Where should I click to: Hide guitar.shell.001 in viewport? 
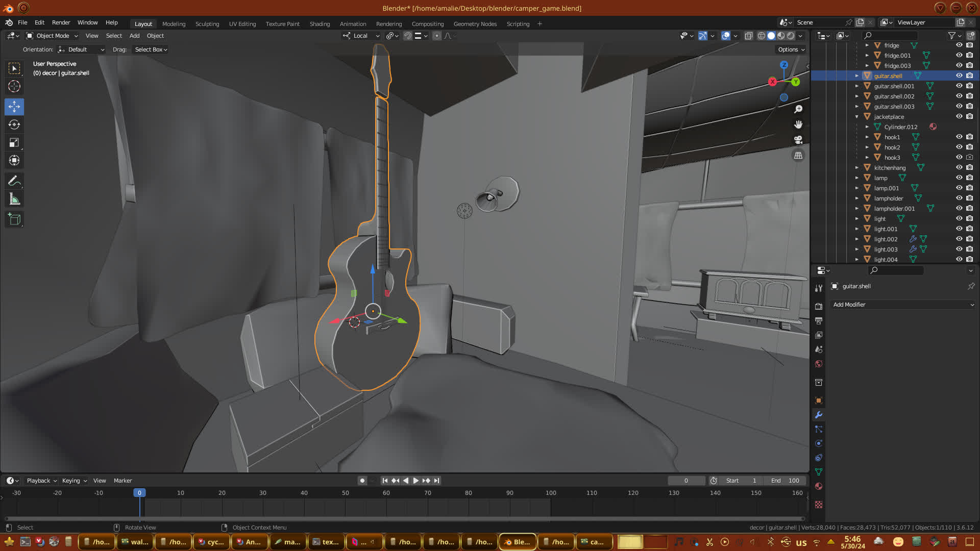[x=959, y=86]
